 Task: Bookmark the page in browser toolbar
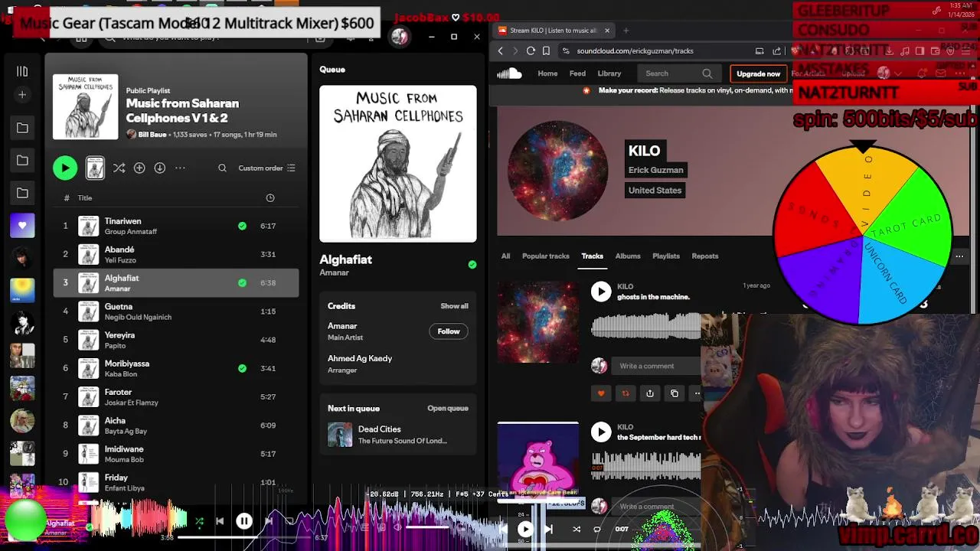(x=546, y=51)
